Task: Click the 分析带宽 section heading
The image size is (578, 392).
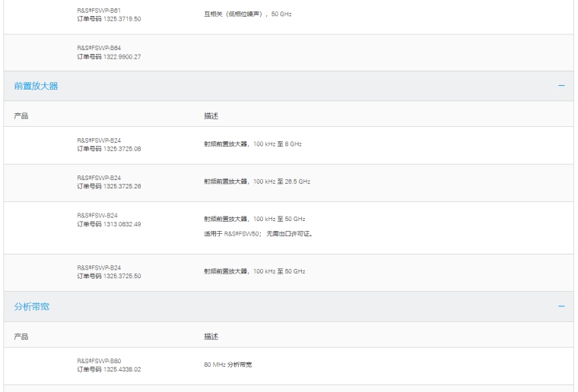Action: tap(32, 306)
